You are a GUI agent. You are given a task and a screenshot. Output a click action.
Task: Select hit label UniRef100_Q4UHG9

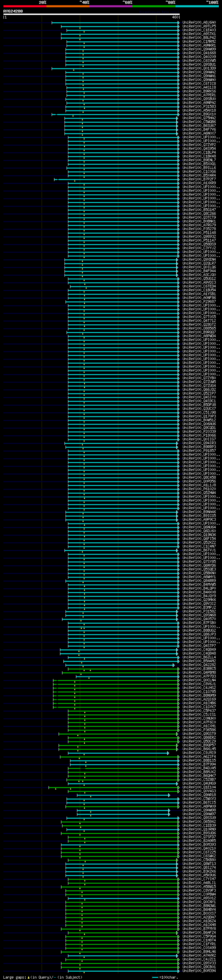click(199, 783)
